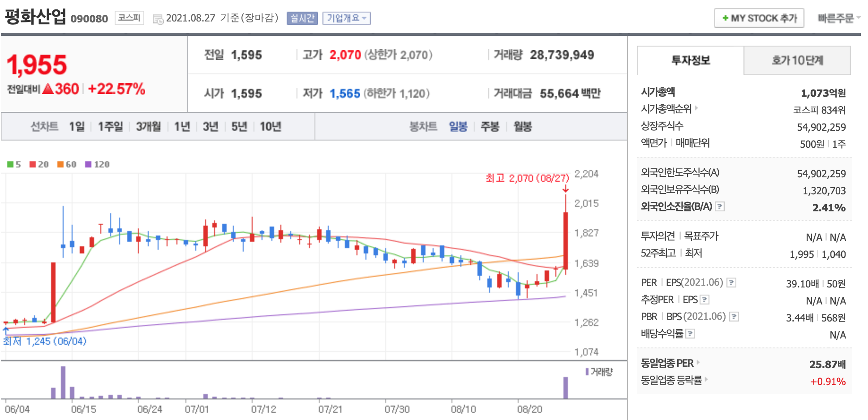Click the 상장주식수 value 54,902,259
868x420 pixels.
click(x=821, y=127)
